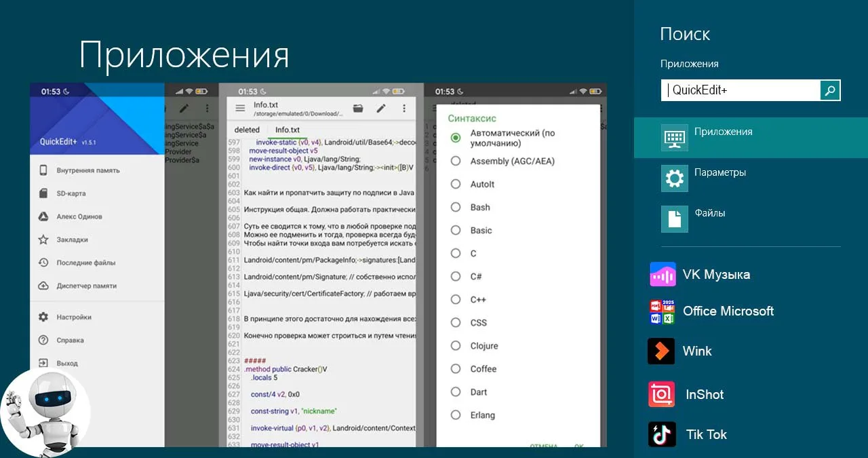Select Coffee syntax radio button
Viewport: 868px width, 458px height.
click(456, 368)
